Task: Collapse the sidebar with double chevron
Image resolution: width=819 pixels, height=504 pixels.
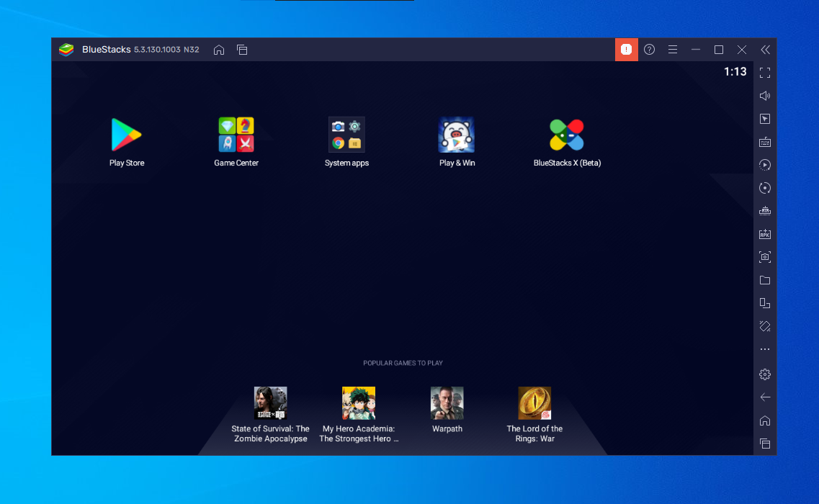Action: coord(765,50)
